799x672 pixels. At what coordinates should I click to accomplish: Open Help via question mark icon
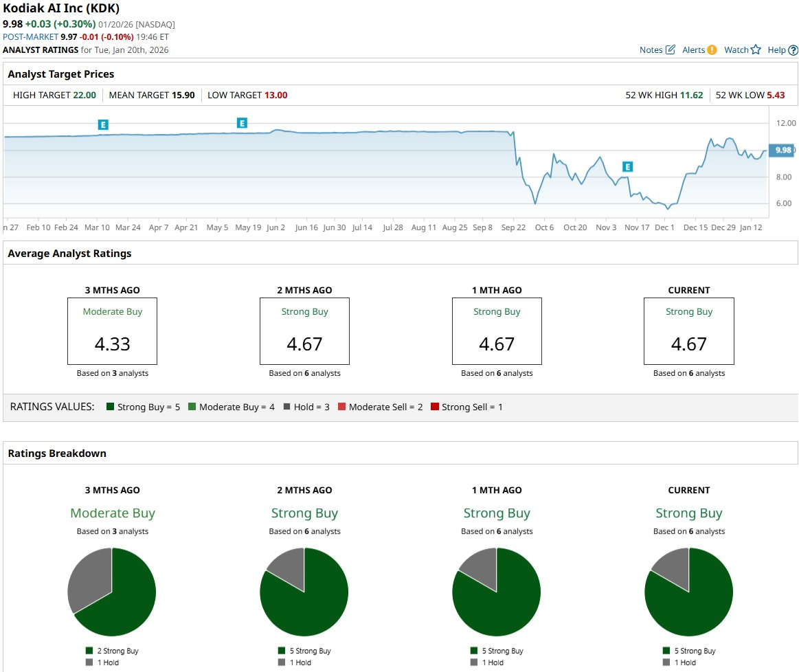point(793,50)
